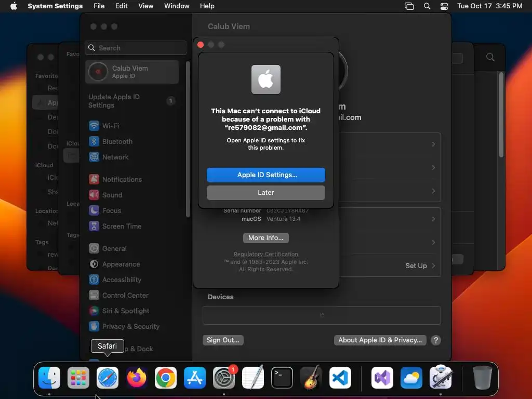Open Control Center settings in sidebar
The width and height of the screenshot is (532, 399).
[x=118, y=296]
